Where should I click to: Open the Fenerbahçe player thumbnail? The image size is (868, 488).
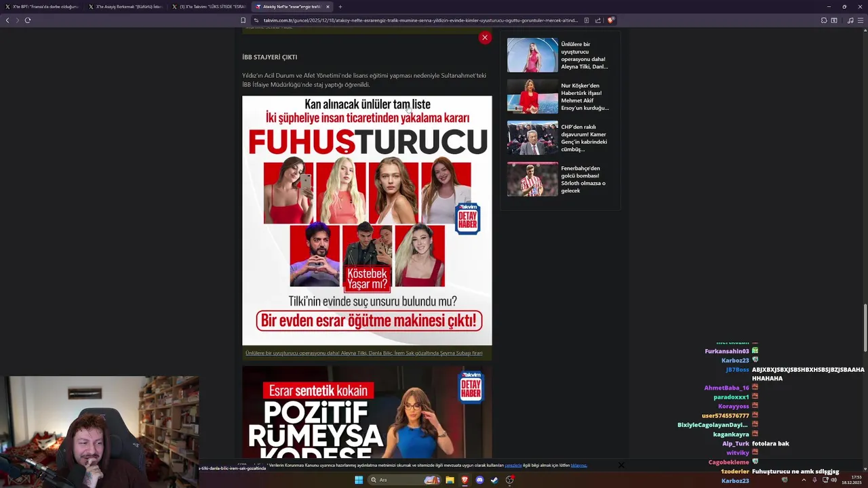pyautogui.click(x=532, y=179)
